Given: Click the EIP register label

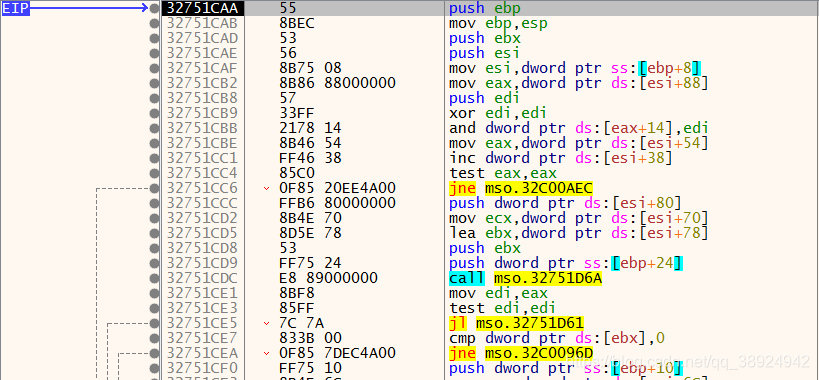Looking at the screenshot, I should coord(16,8).
